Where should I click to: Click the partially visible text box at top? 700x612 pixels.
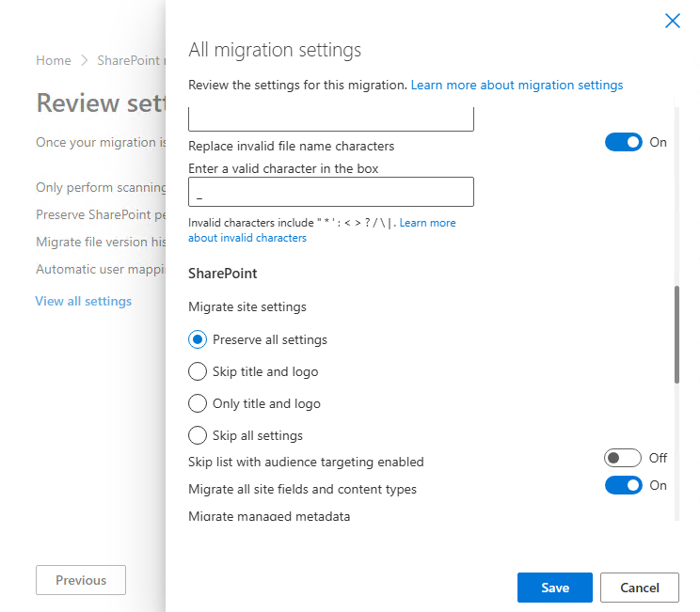331,119
